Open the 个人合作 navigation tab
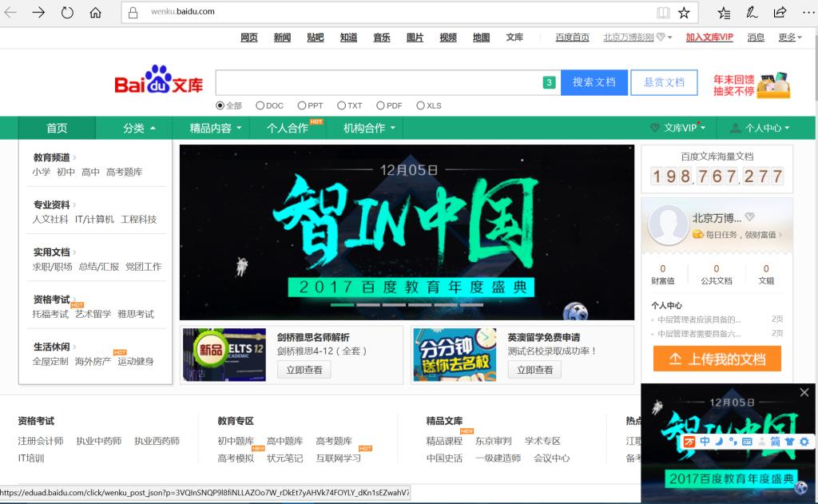The height and width of the screenshot is (504, 818). (288, 128)
